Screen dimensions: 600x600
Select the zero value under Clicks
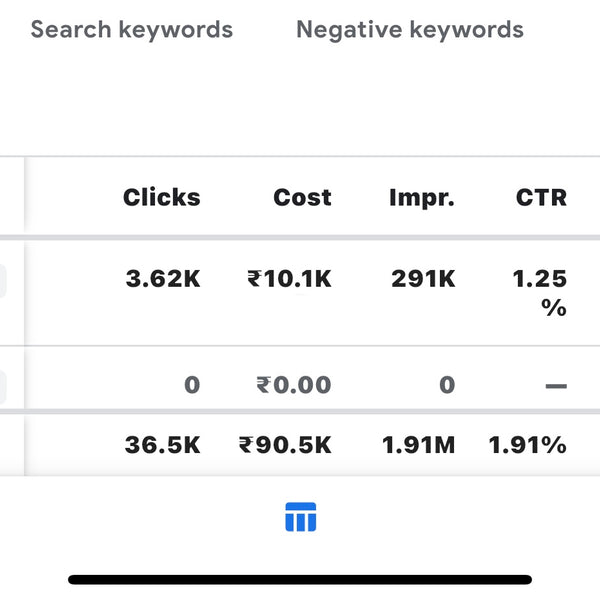(x=192, y=385)
